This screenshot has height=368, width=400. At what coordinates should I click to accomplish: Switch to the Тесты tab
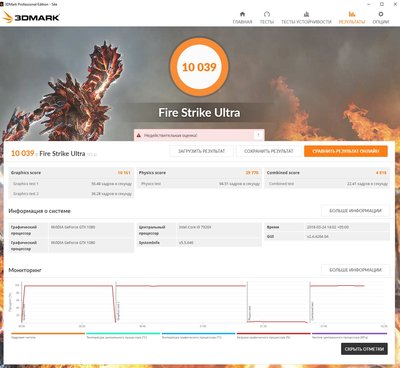click(267, 18)
